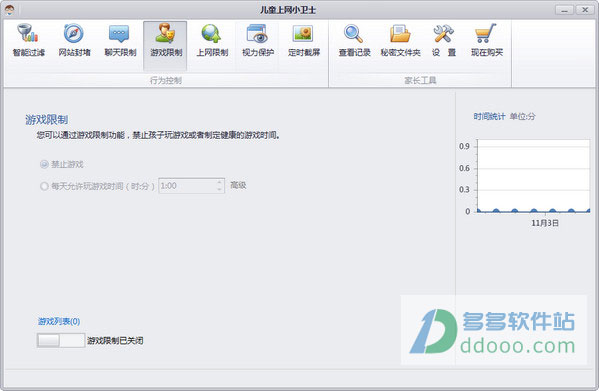Screen dimensions: 599x391
Task: Click the app logo in title bar
Action: [x=9, y=9]
